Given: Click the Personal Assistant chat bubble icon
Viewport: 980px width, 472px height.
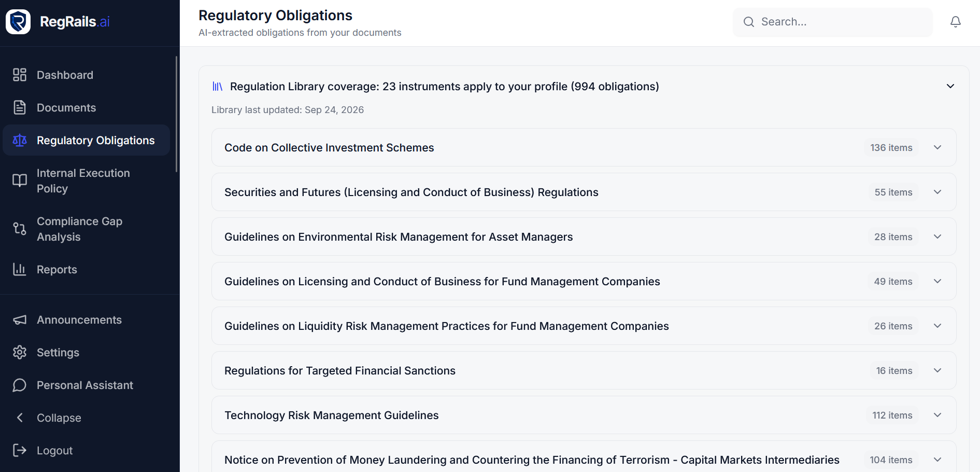Looking at the screenshot, I should 20,385.
